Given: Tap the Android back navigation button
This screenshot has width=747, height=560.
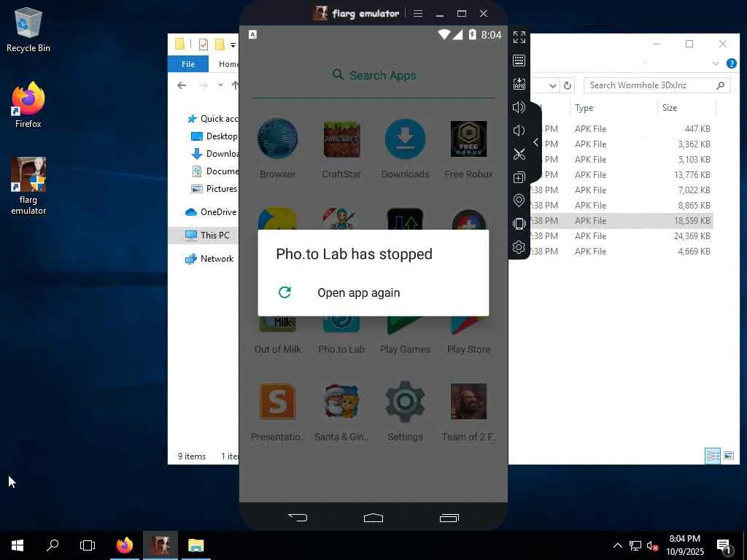Looking at the screenshot, I should tap(298, 518).
